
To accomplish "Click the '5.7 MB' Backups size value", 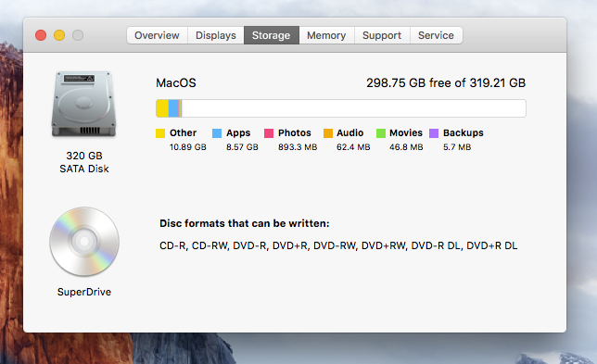I will coord(457,147).
